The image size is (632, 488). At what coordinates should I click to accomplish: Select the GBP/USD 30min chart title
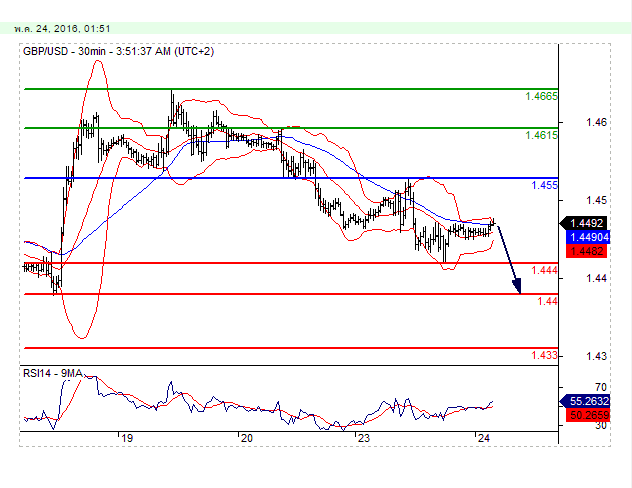pos(118,52)
